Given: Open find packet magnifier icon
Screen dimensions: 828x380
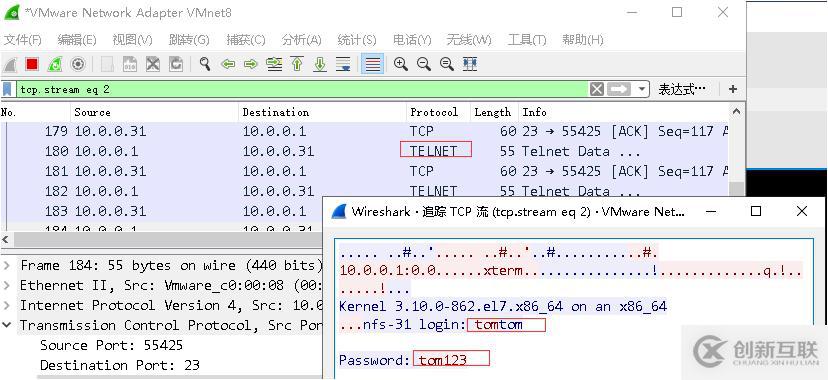Looking at the screenshot, I should 205,64.
